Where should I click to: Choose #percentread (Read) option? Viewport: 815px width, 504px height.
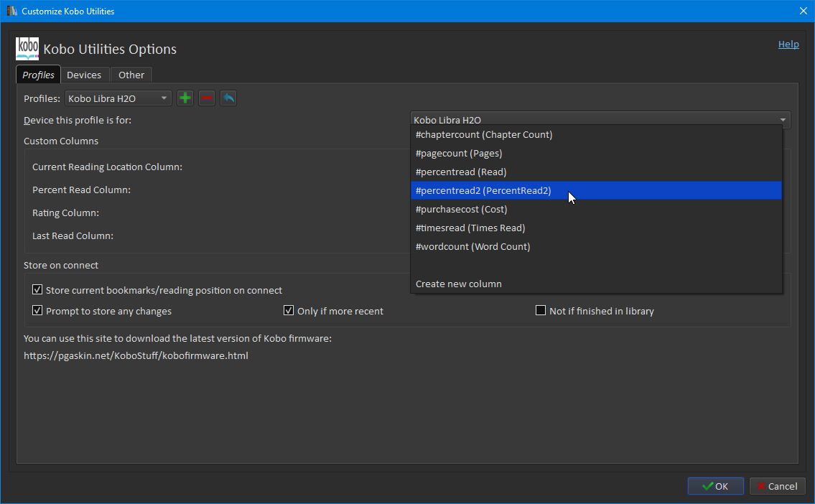(596, 172)
